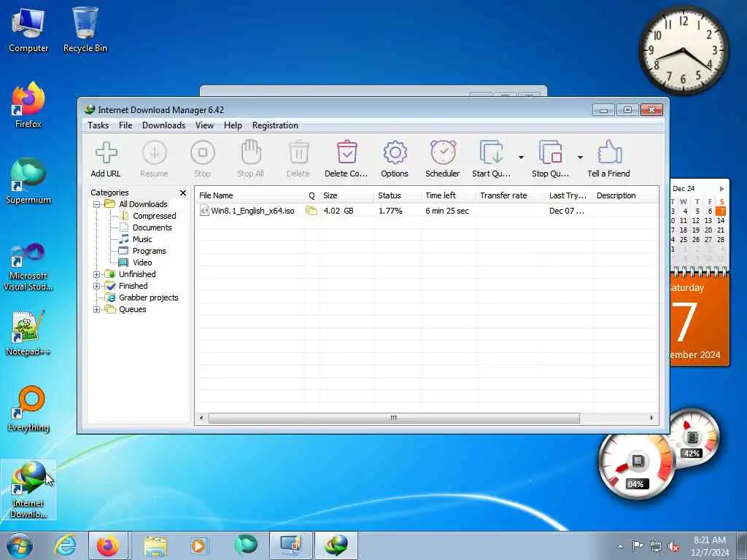Select the Compressed category
This screenshot has height=560, width=747.
tap(155, 216)
